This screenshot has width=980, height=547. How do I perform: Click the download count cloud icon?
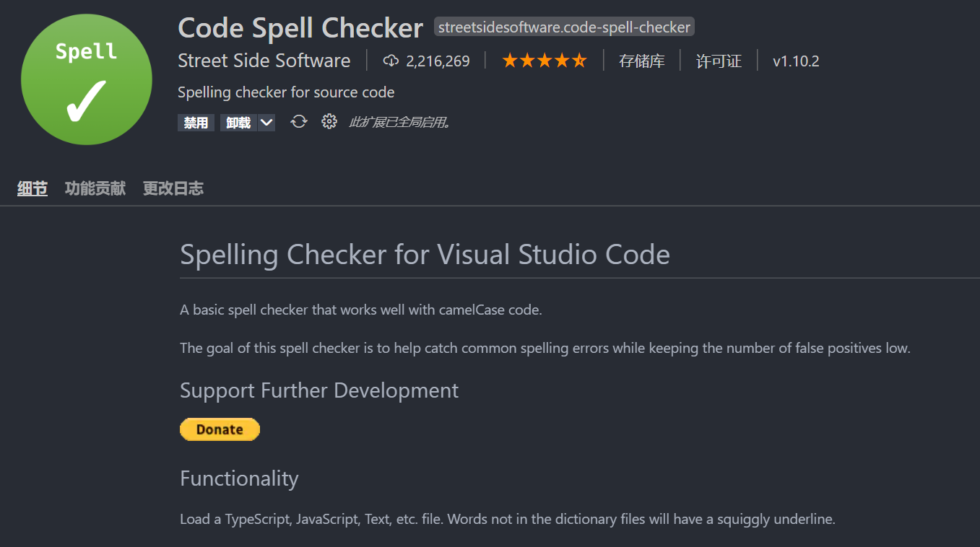tap(391, 61)
